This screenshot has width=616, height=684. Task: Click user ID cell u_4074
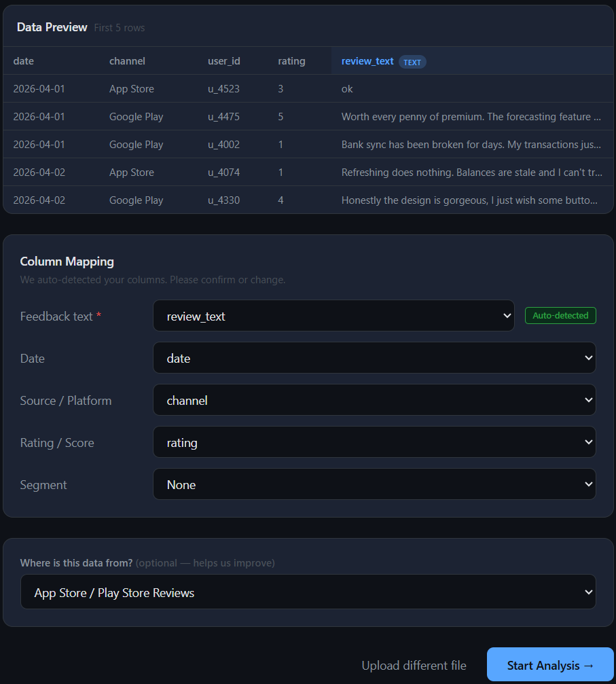pyautogui.click(x=224, y=173)
